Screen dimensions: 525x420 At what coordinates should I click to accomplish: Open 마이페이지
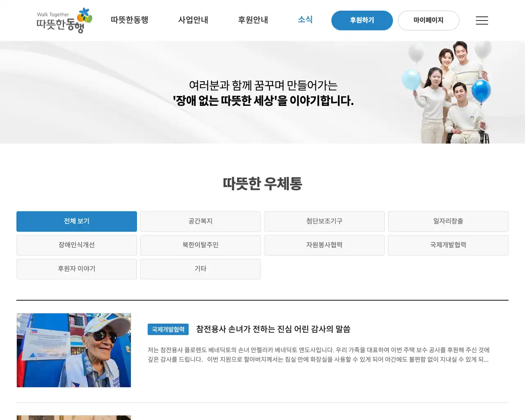[x=428, y=20]
